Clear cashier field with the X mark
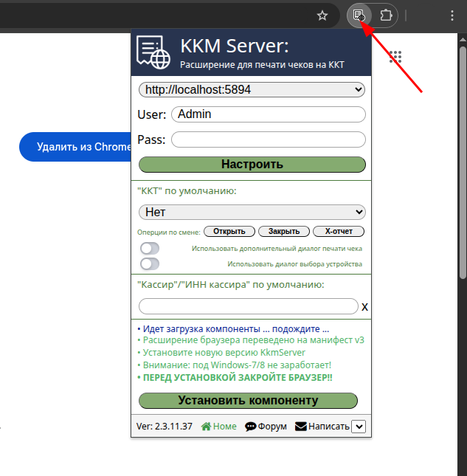 [x=364, y=307]
